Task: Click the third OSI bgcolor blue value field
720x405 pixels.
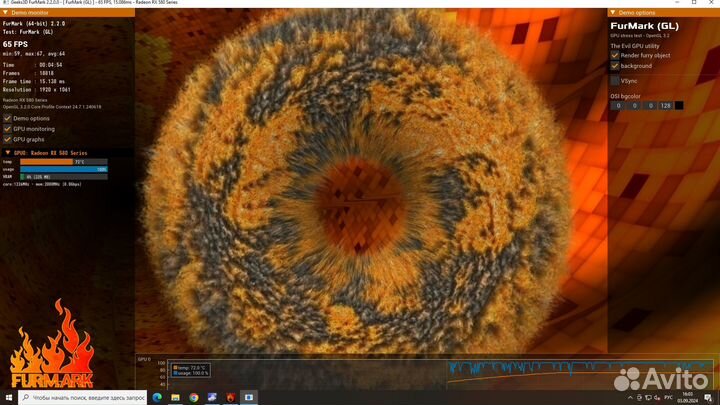Action: pyautogui.click(x=650, y=106)
